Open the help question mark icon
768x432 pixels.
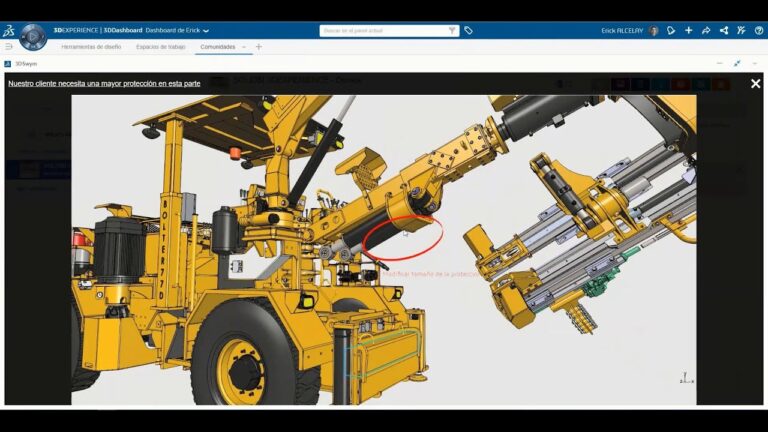(x=759, y=30)
